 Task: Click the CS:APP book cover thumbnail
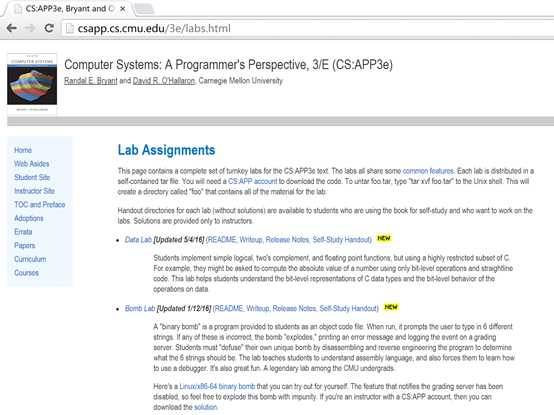pos(32,83)
